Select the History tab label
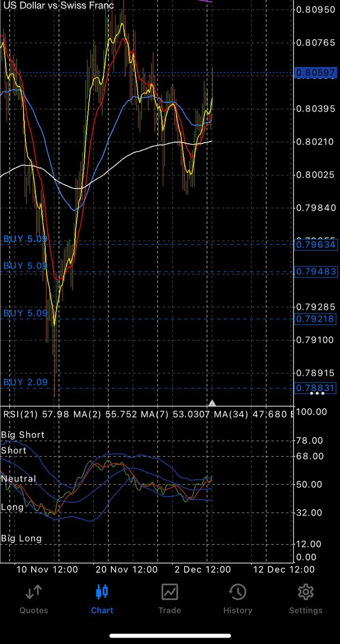The height and width of the screenshot is (644, 340). click(237, 610)
